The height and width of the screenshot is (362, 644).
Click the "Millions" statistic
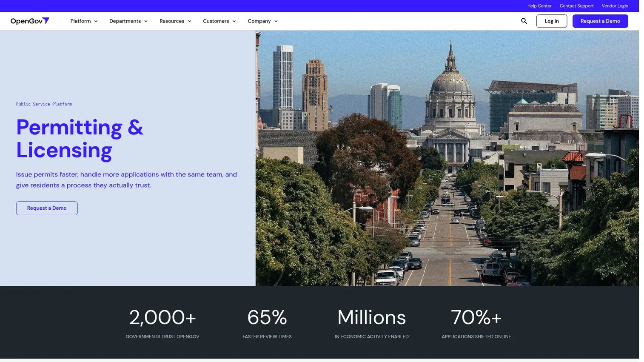[372, 317]
